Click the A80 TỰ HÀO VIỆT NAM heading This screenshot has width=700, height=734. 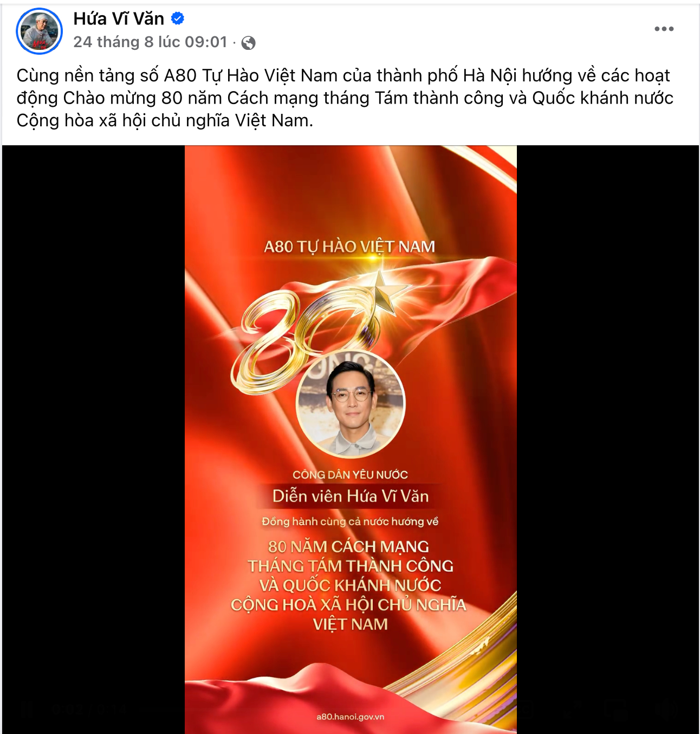349,247
